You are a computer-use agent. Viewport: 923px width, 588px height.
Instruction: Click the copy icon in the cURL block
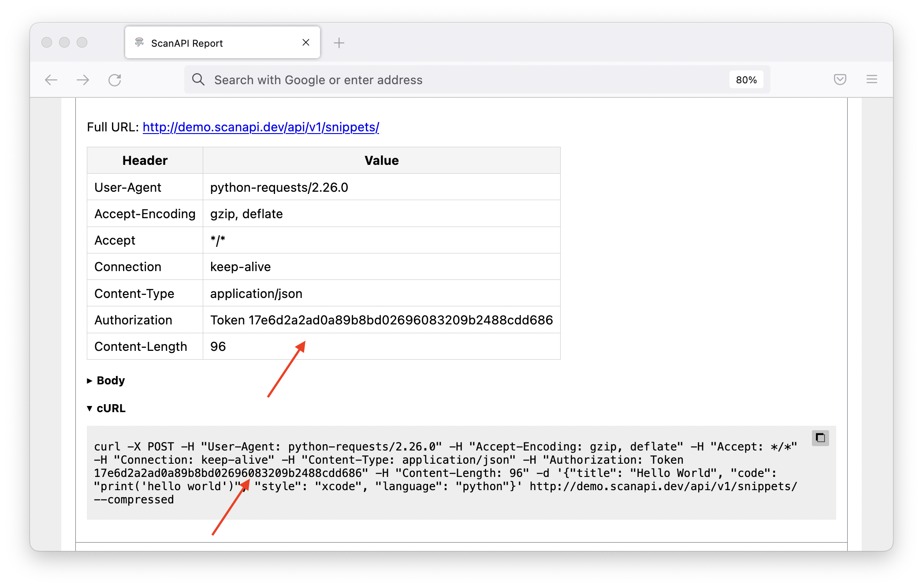[821, 438]
